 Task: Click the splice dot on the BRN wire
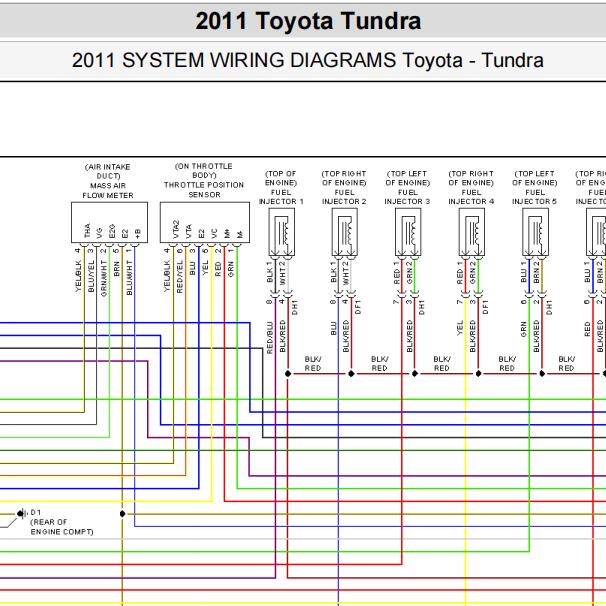coord(123,514)
